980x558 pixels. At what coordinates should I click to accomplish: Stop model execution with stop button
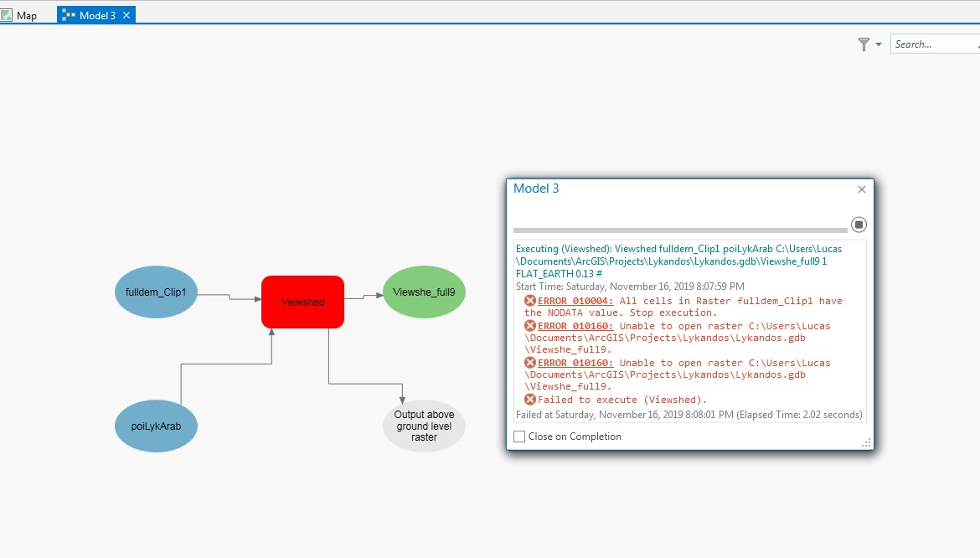coord(859,225)
